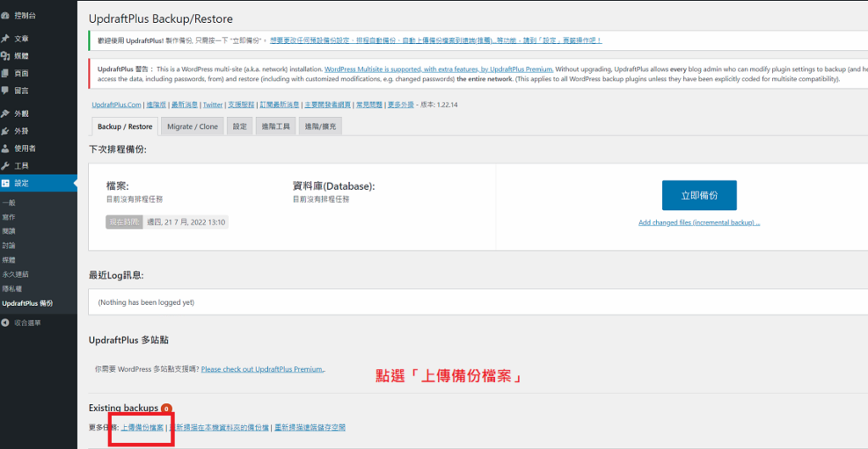Open 留言 comments bubble icon
The height and width of the screenshot is (449, 868).
6,90
